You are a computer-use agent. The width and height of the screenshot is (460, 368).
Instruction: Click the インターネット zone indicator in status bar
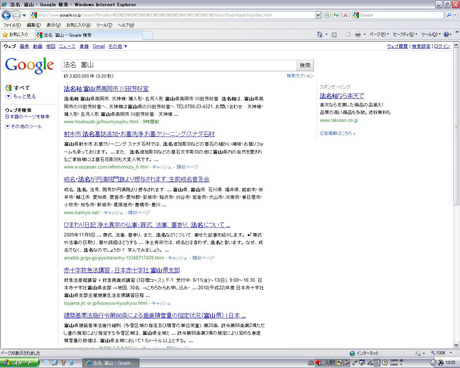pyautogui.click(x=364, y=353)
